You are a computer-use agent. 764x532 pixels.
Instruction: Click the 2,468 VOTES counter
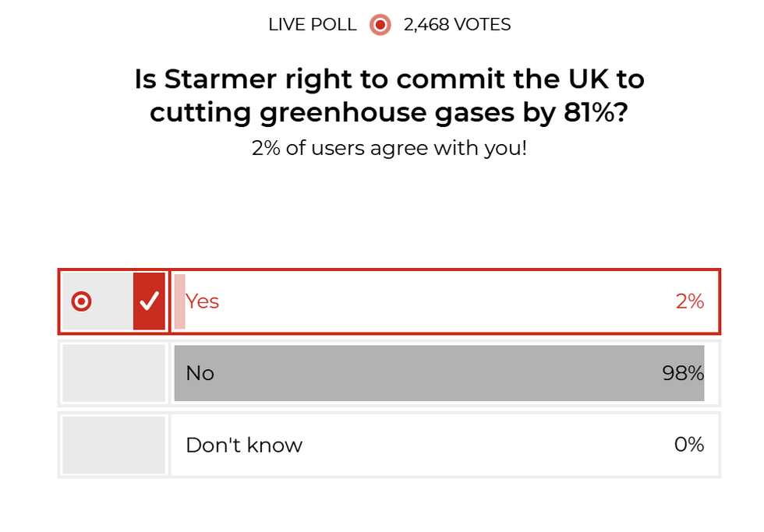[x=457, y=25]
